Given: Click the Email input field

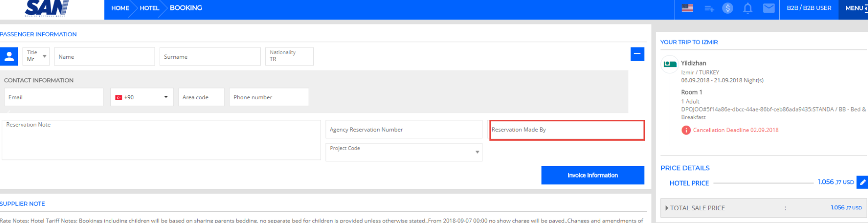Looking at the screenshot, I should pos(54,97).
